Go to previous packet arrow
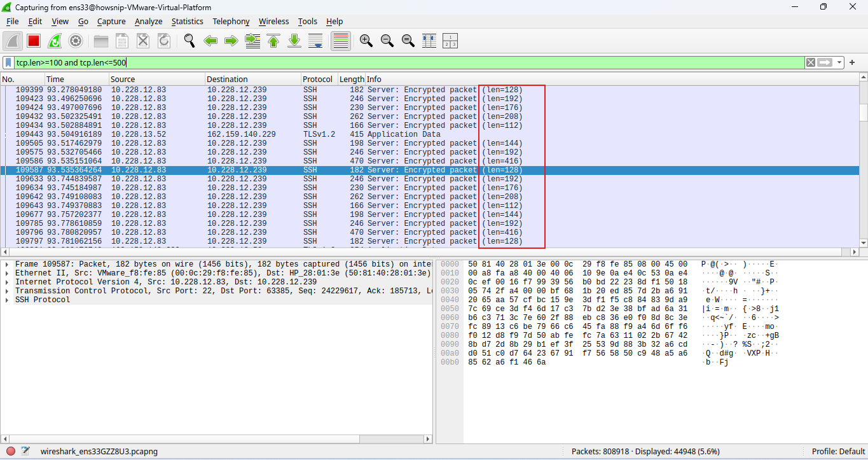 click(x=210, y=41)
